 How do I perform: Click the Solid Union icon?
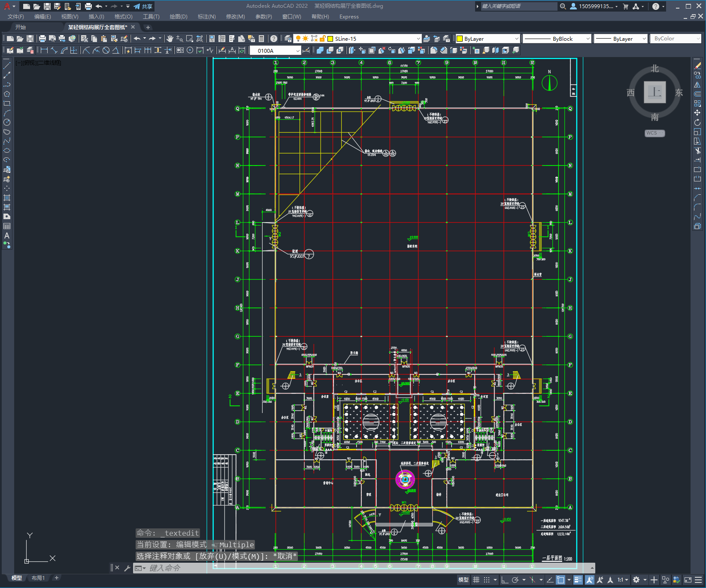(320, 50)
